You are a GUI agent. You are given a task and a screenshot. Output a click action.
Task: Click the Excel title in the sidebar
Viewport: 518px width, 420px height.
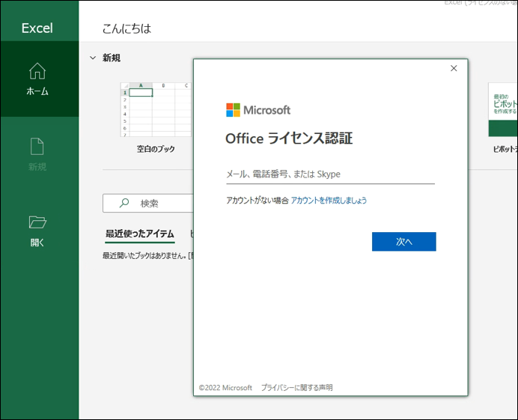pyautogui.click(x=37, y=28)
